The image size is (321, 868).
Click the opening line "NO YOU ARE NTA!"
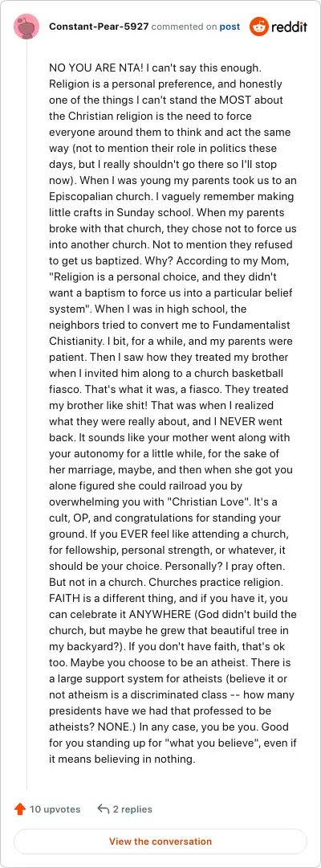tap(88, 68)
